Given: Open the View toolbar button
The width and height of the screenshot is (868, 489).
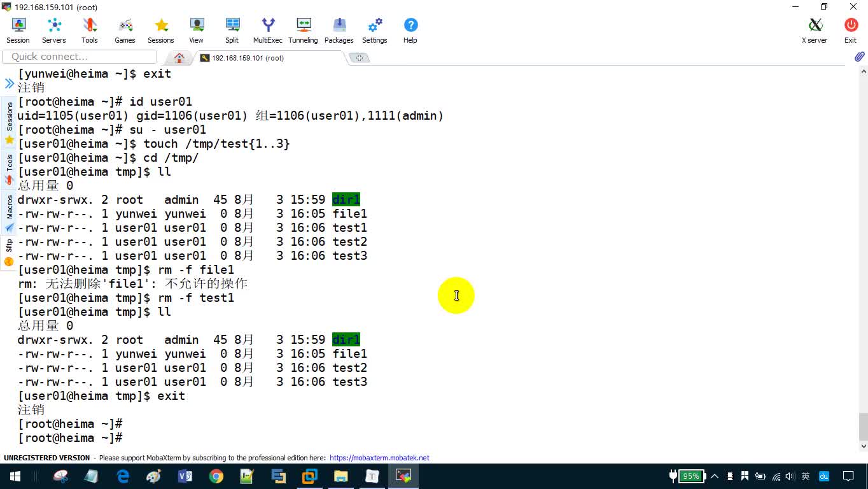Looking at the screenshot, I should [197, 31].
